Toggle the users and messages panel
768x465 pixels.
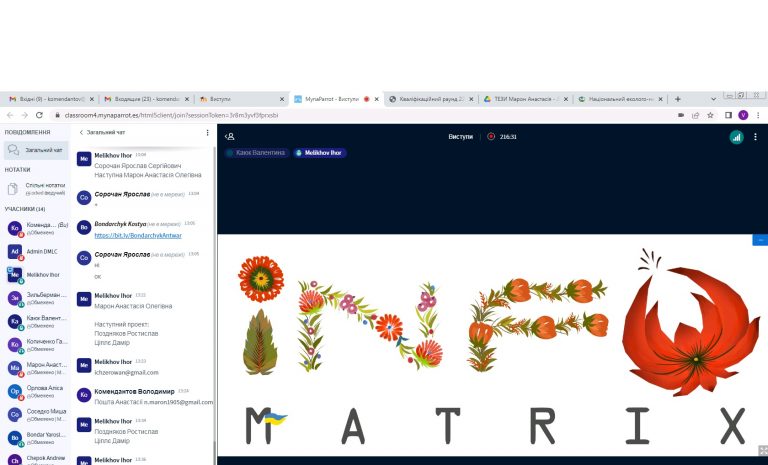pos(229,137)
